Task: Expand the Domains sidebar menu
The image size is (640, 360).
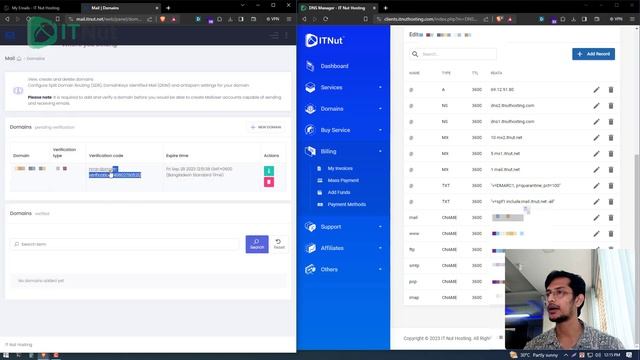Action: (343, 109)
